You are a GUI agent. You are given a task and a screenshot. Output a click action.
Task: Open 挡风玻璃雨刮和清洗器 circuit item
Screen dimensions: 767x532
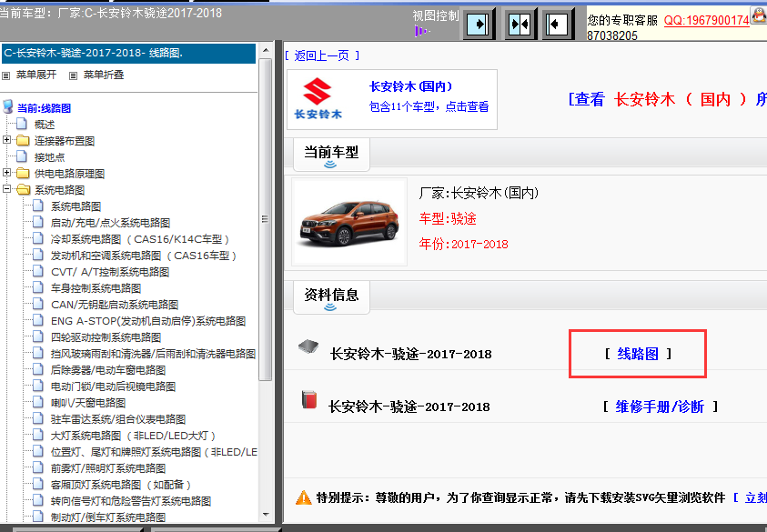tap(153, 354)
